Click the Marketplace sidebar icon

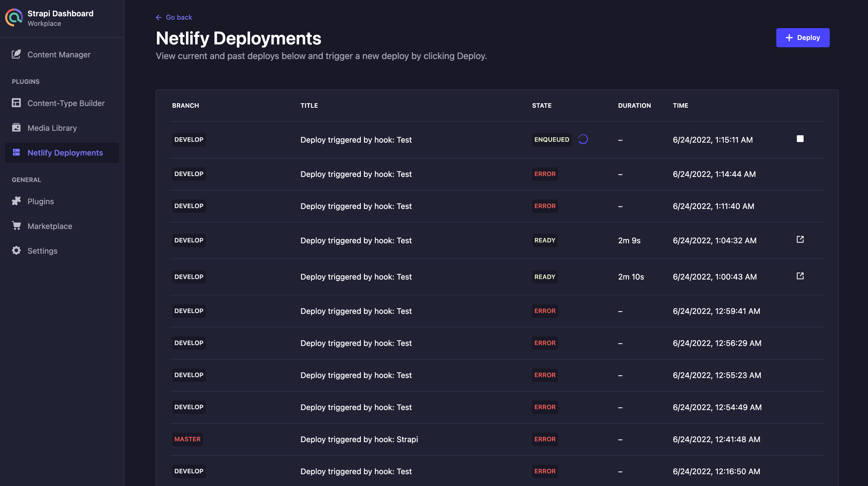[x=16, y=225]
